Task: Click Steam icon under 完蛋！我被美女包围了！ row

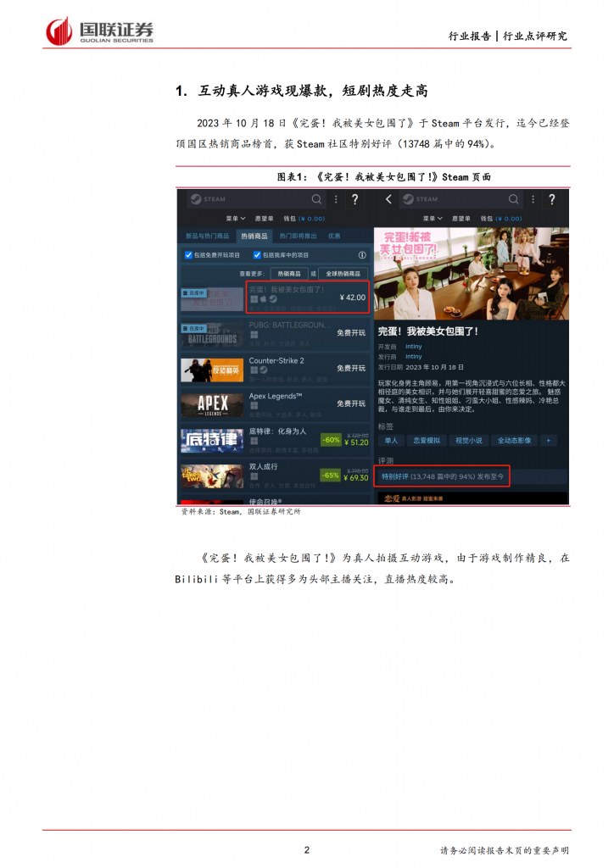Action: (x=273, y=299)
